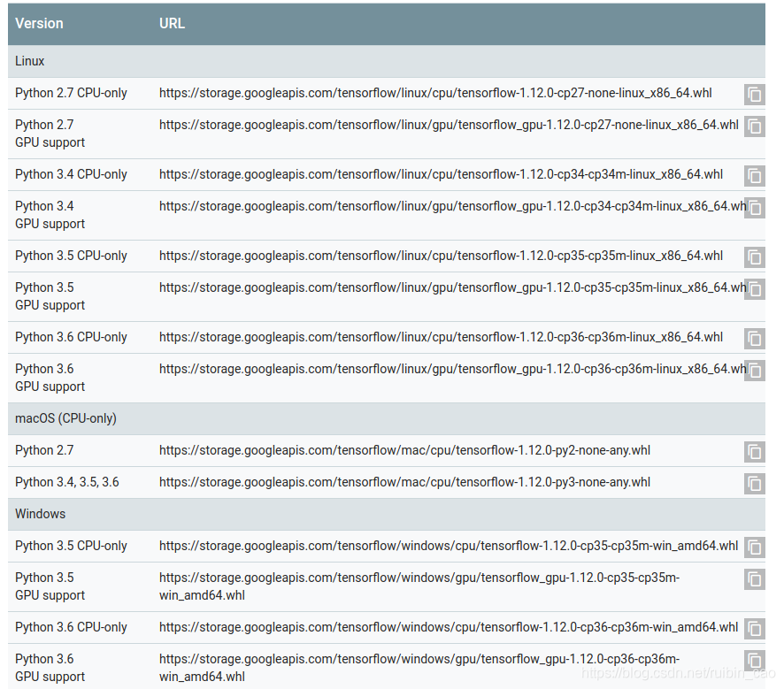Click the Linux CPU cp34-cp34m wheel URL
Viewport: 784px width, 689px height.
(x=441, y=174)
